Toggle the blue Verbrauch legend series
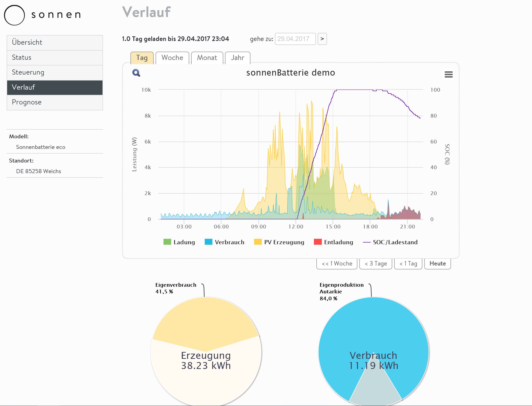The image size is (532, 406). [225, 242]
